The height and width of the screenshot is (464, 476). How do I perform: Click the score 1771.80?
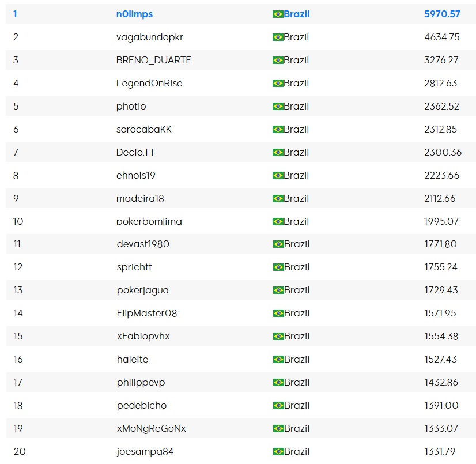point(440,244)
